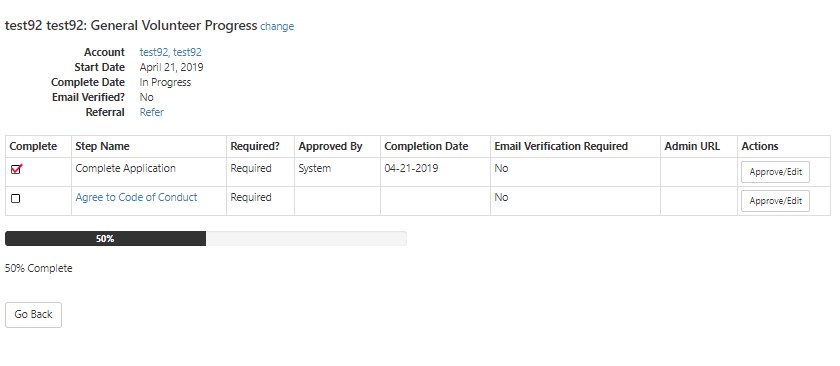840x366 pixels.
Task: Uncheck the Complete Application checkbox
Action: [x=16, y=169]
